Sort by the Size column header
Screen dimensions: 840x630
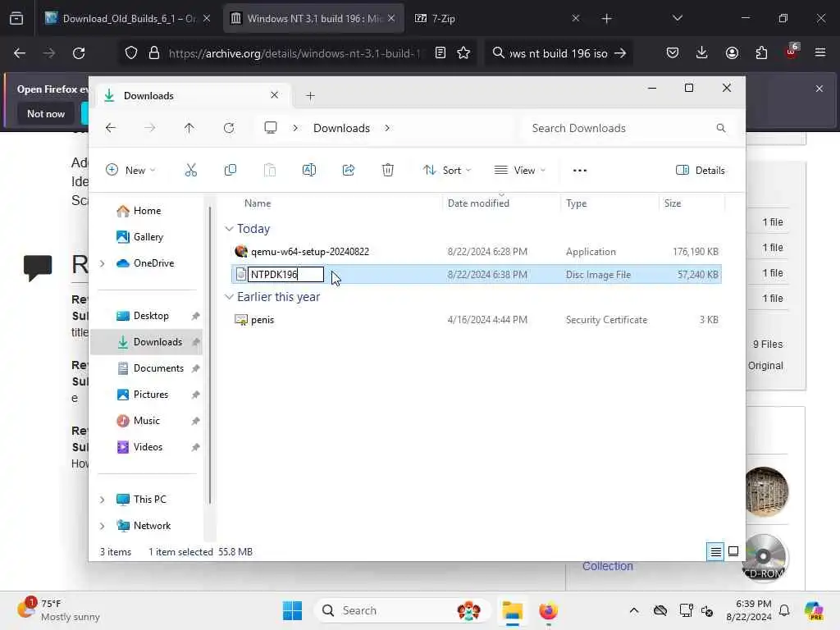click(x=673, y=203)
